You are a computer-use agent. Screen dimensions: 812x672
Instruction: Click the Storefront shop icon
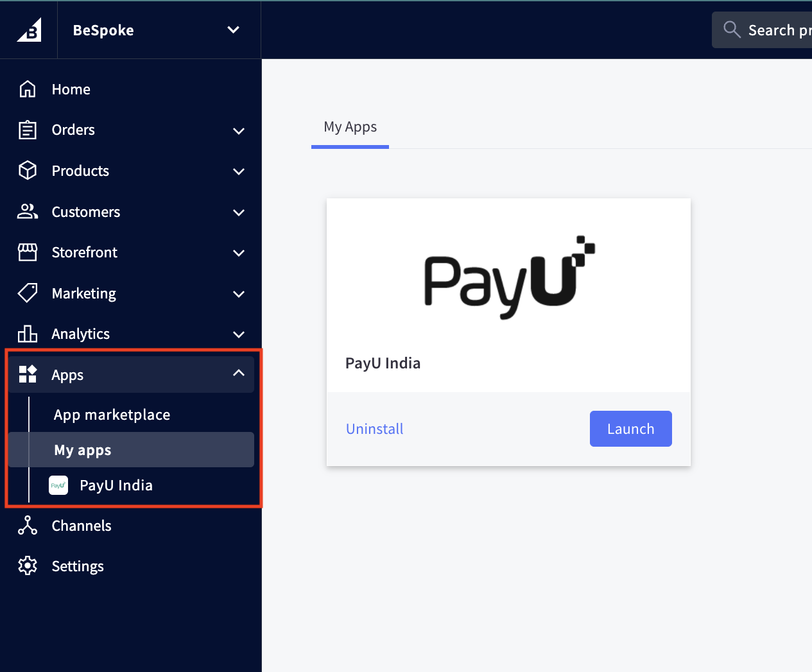(28, 252)
